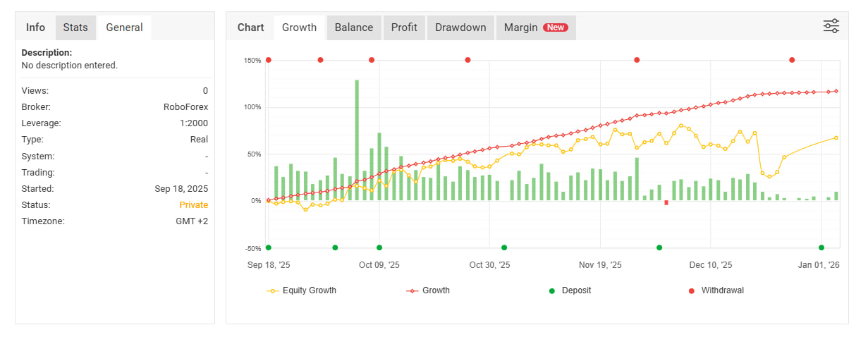Viewport: 868px width, 337px height.
Task: Show the Profit chart tab
Action: [x=404, y=27]
